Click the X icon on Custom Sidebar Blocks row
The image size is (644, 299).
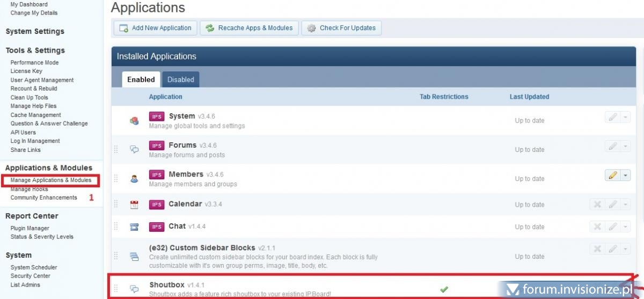point(597,249)
